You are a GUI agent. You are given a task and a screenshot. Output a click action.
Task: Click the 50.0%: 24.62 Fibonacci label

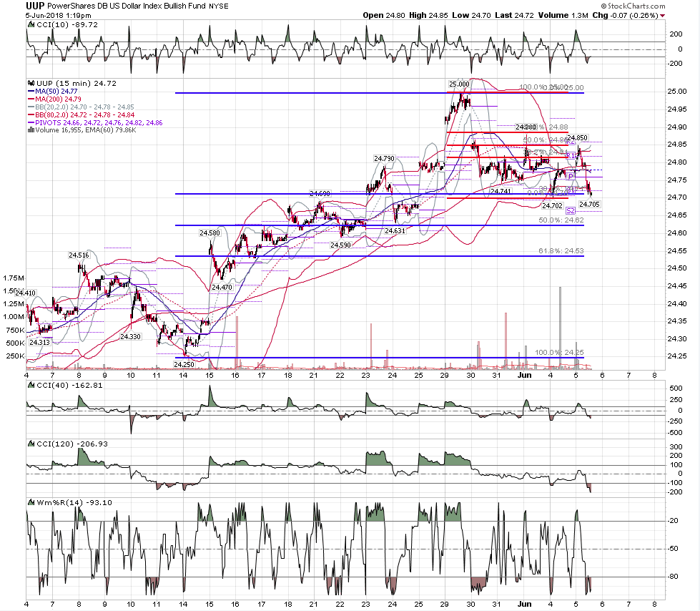coord(561,220)
